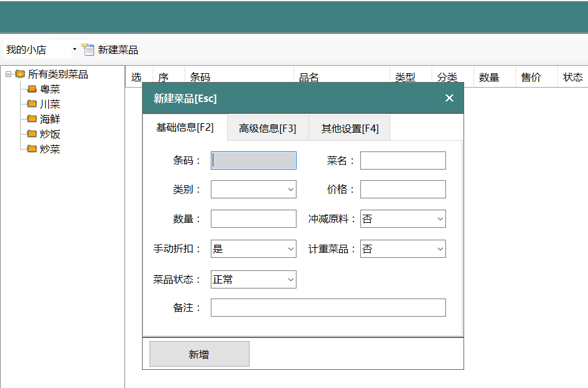
Task: Click the 所有类别菜品 root folder icon
Action: [x=20, y=74]
